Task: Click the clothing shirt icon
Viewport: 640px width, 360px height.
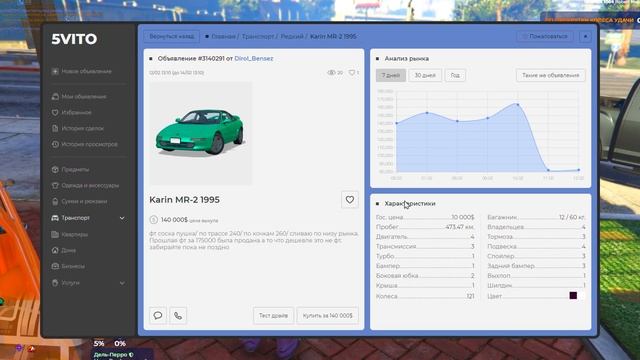Action: 55,185
